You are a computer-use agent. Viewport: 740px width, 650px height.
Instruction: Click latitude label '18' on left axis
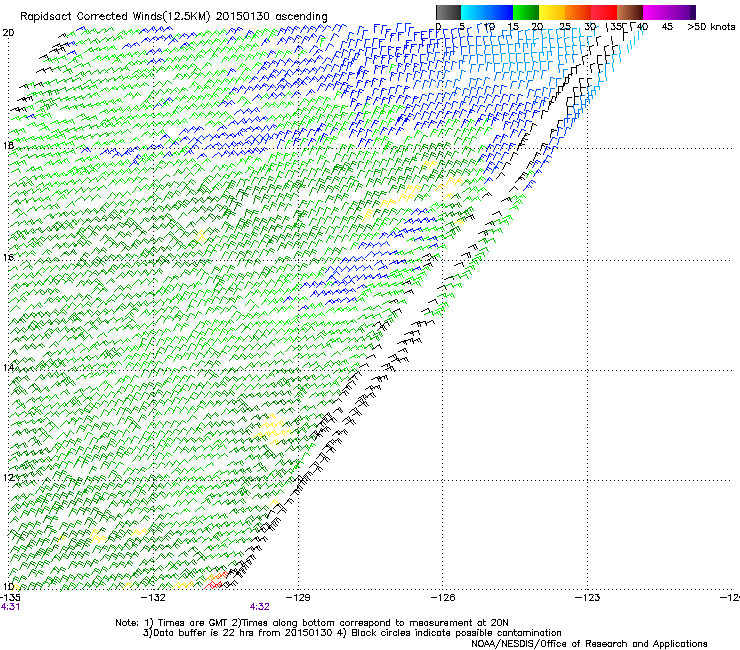8,145
